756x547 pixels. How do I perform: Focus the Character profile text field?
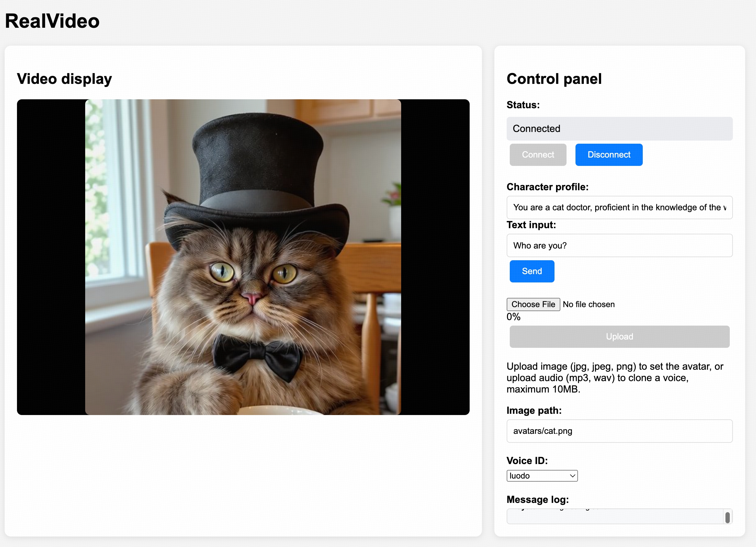pos(619,208)
